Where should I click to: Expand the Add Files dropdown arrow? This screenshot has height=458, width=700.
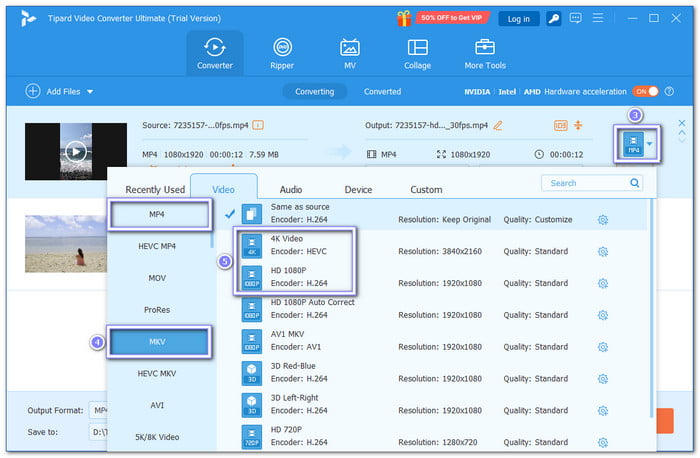click(90, 91)
